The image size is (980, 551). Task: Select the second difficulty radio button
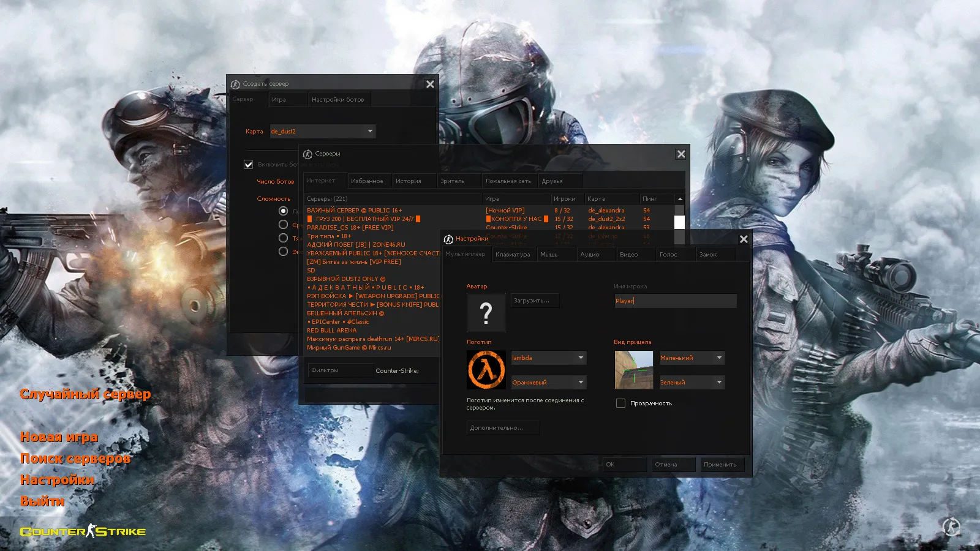tap(283, 224)
